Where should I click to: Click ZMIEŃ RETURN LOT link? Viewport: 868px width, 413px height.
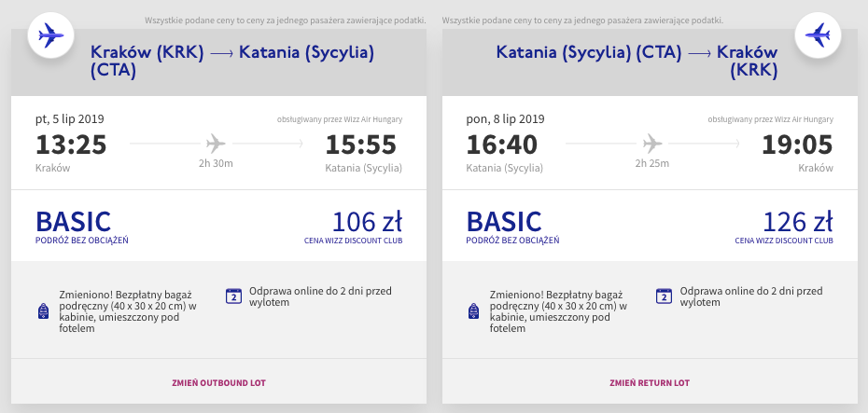(x=650, y=382)
